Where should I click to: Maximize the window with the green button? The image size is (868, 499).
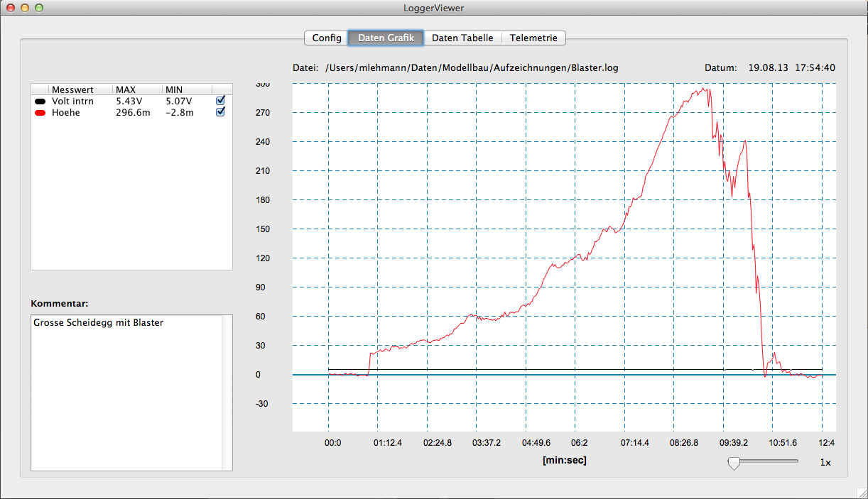point(38,8)
